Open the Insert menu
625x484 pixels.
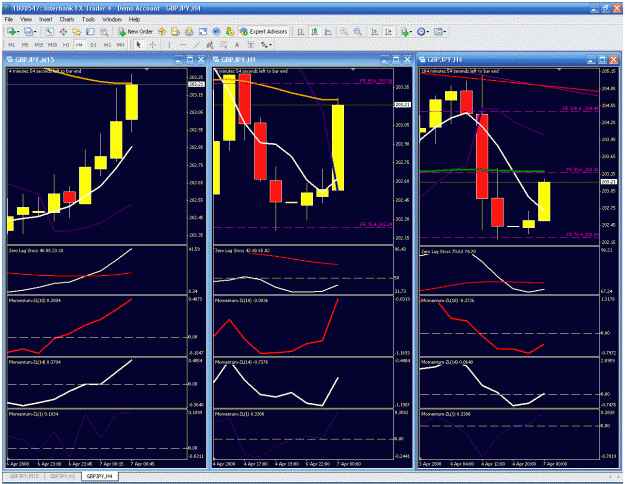pos(45,19)
